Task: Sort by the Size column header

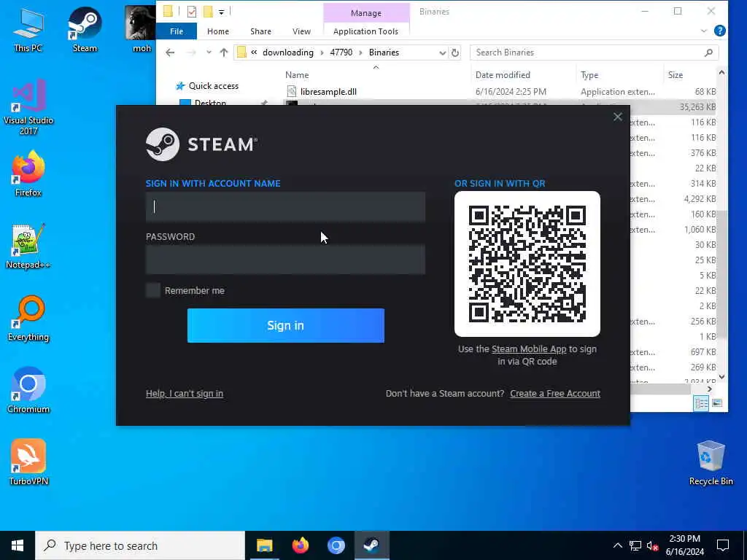Action: point(675,75)
